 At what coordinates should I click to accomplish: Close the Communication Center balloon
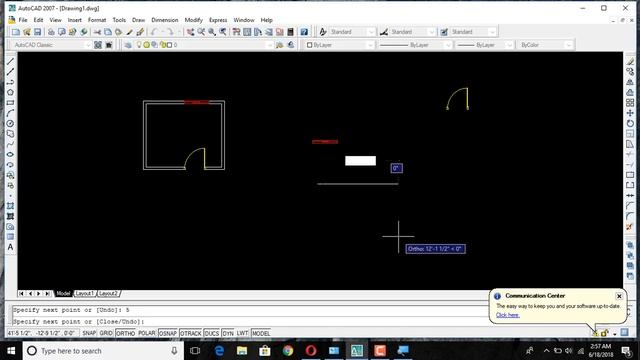[x=619, y=296]
